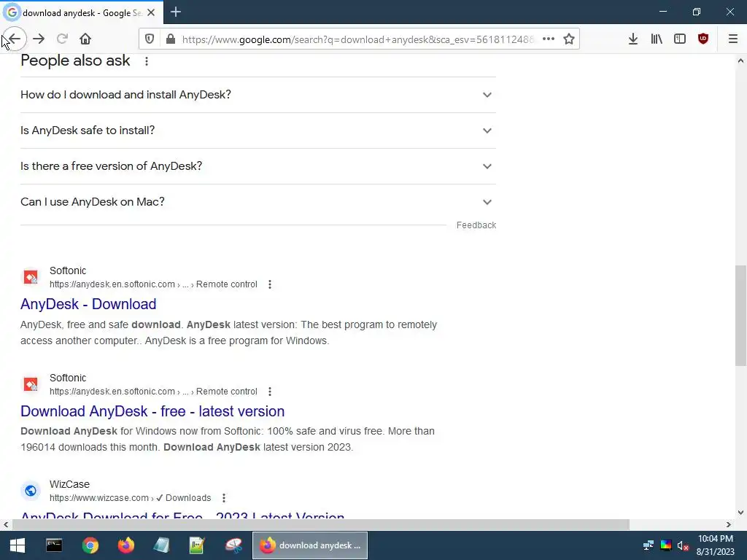This screenshot has width=747, height=560.
Task: Click the vertical scrollbar thumb
Action: point(740,316)
